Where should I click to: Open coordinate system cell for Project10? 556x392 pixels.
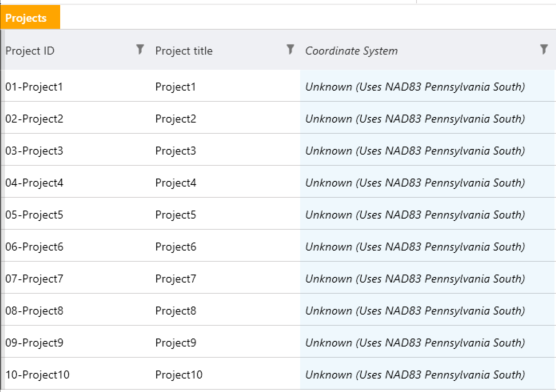pyautogui.click(x=428, y=374)
